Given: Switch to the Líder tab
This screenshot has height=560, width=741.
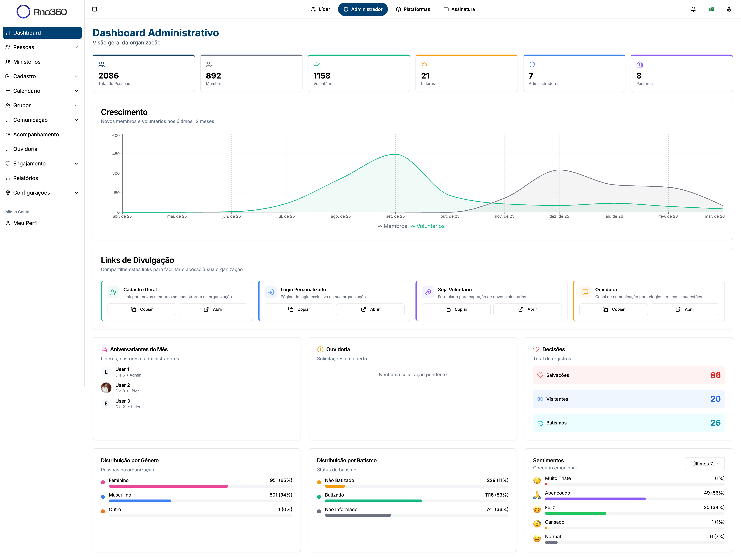Looking at the screenshot, I should point(320,9).
